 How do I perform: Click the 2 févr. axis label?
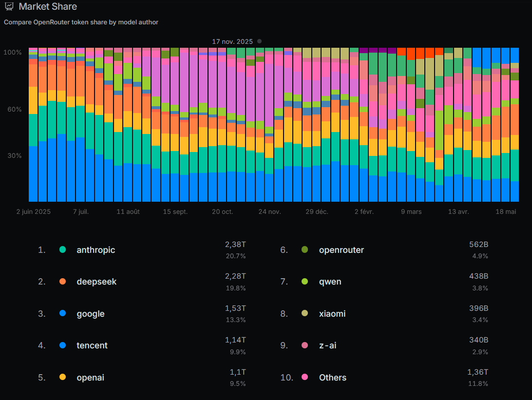tap(364, 212)
